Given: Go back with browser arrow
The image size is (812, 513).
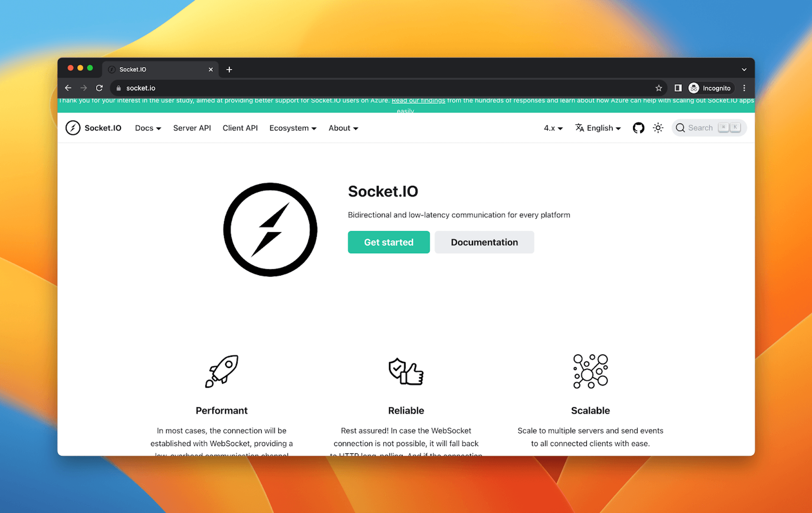Looking at the screenshot, I should [x=68, y=88].
